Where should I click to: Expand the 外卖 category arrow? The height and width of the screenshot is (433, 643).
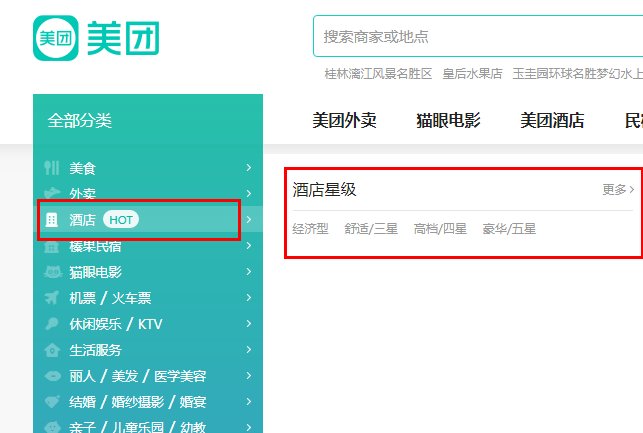(x=249, y=194)
